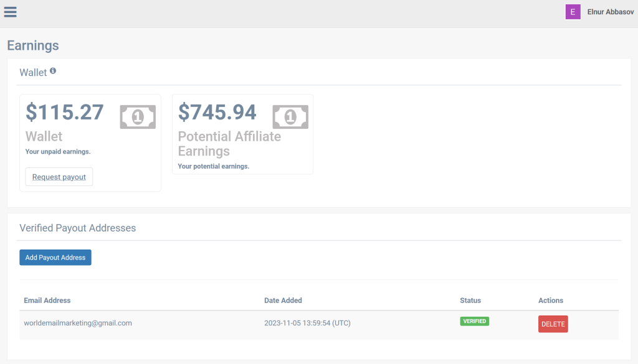Open the hamburger navigation menu
The image size is (638, 364).
(11, 12)
